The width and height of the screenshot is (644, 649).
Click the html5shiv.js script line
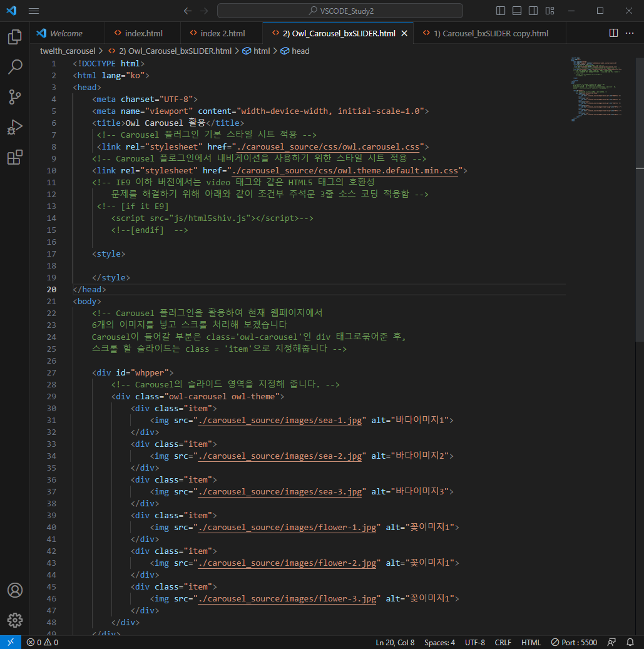212,218
